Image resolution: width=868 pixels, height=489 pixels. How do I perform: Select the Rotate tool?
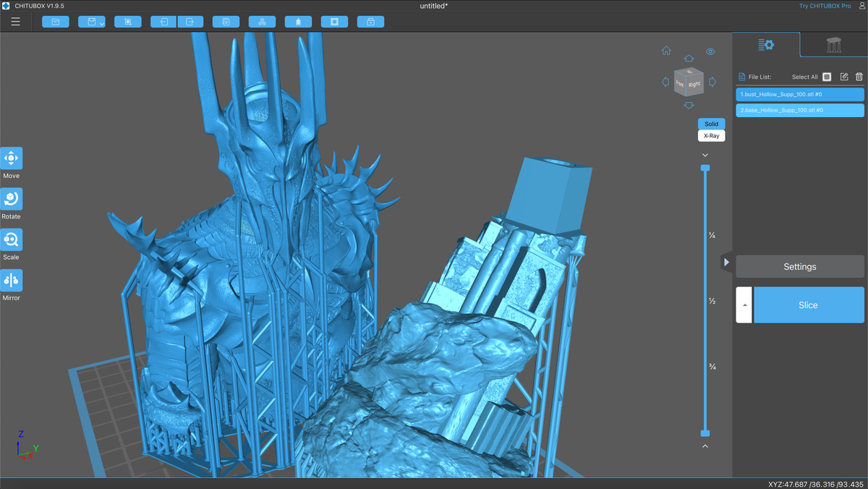point(12,199)
